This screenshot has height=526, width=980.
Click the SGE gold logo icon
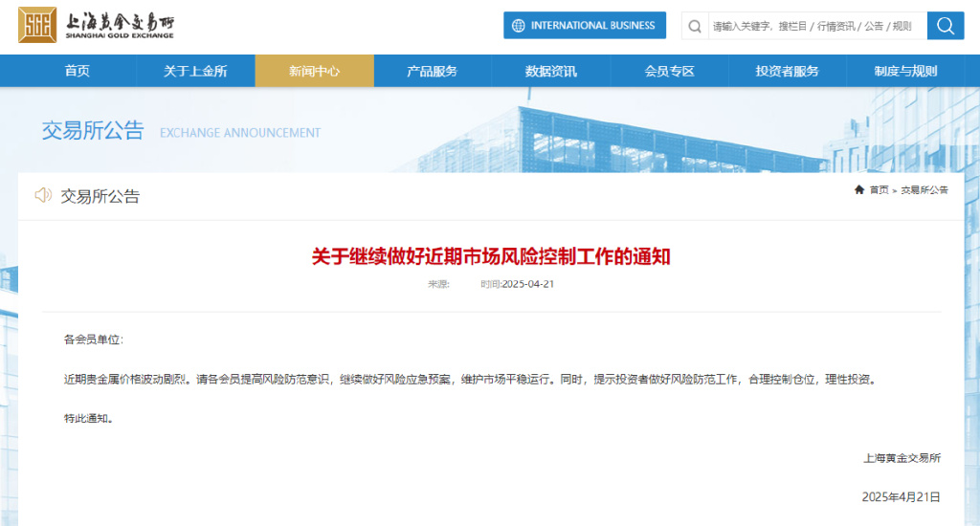(37, 25)
